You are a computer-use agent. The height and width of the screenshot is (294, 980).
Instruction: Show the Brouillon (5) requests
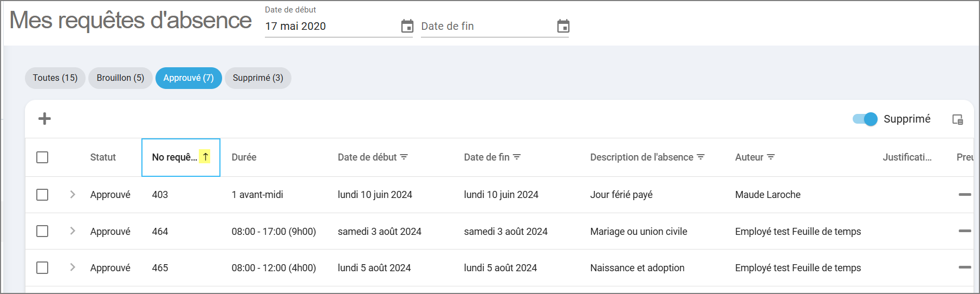(x=120, y=78)
